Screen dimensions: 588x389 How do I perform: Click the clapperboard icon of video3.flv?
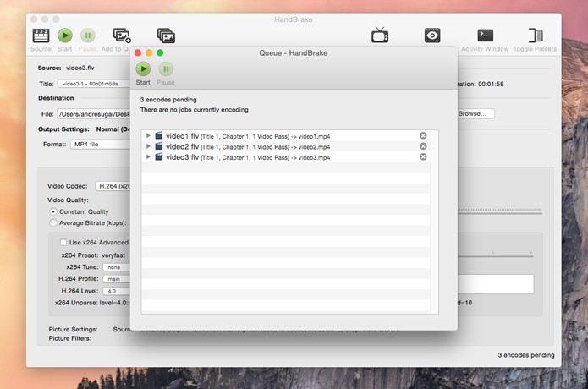159,156
